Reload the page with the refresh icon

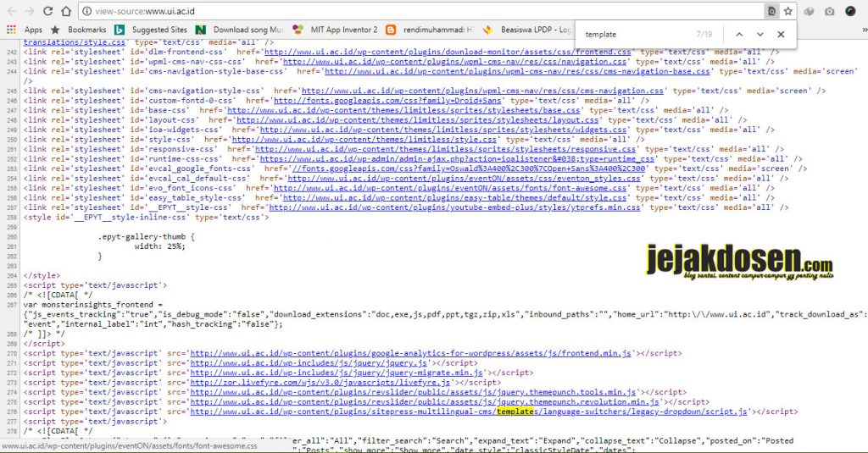[x=48, y=11]
